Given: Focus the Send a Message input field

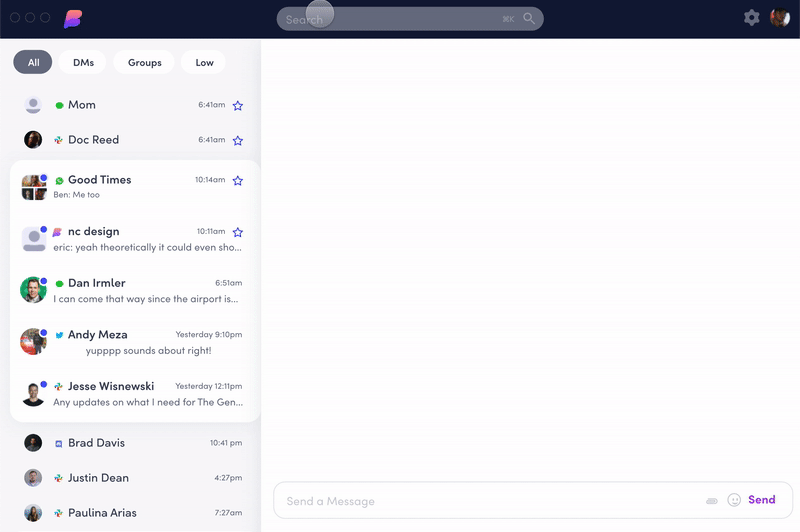Looking at the screenshot, I should pyautogui.click(x=490, y=501).
